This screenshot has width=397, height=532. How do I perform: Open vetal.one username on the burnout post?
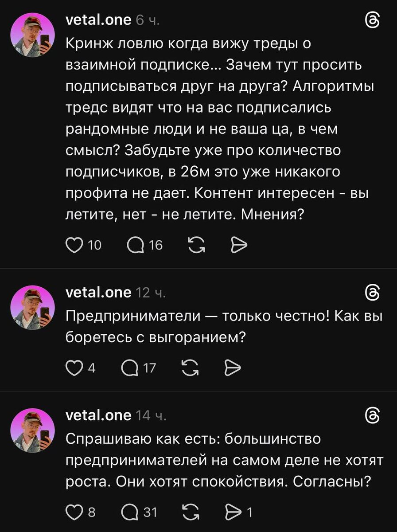pos(98,292)
